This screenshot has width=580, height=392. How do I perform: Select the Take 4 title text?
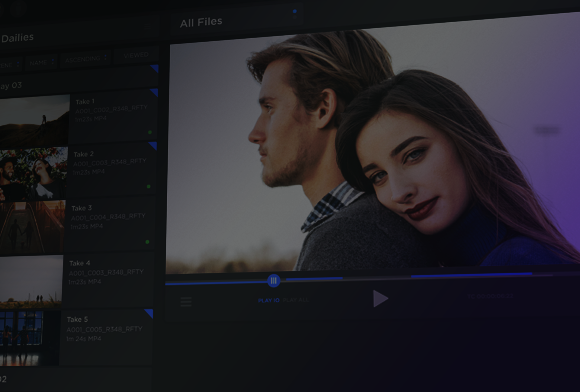(x=80, y=263)
